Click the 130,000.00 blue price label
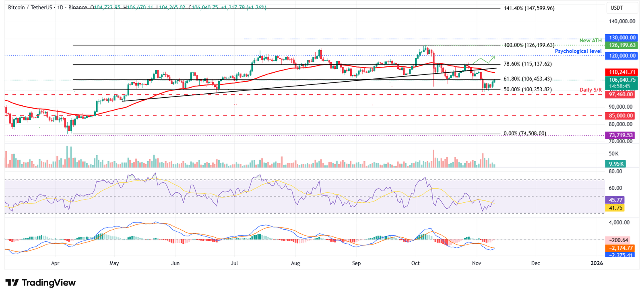 (622, 38)
